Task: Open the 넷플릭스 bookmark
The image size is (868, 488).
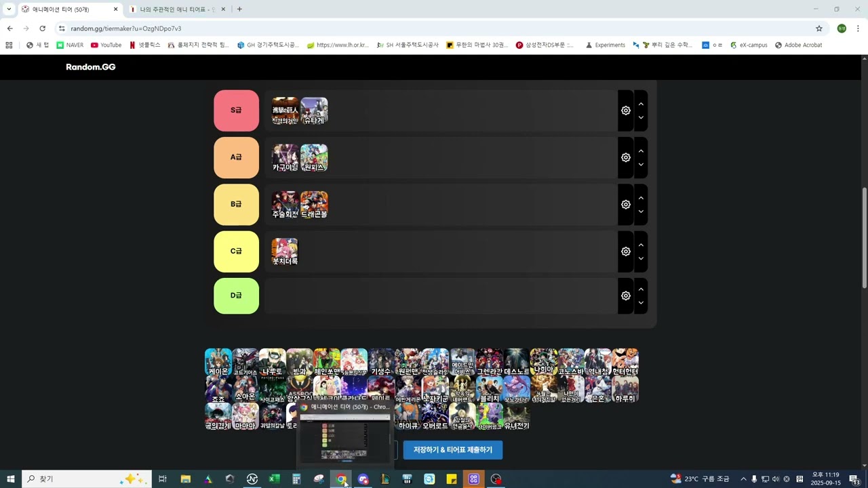Action: (144, 45)
